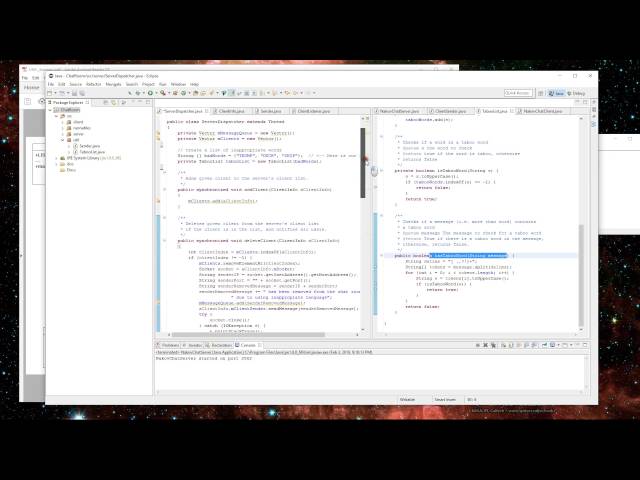Click the left editor horizontal scrollbar
The image size is (640, 480).
pyautogui.click(x=248, y=335)
